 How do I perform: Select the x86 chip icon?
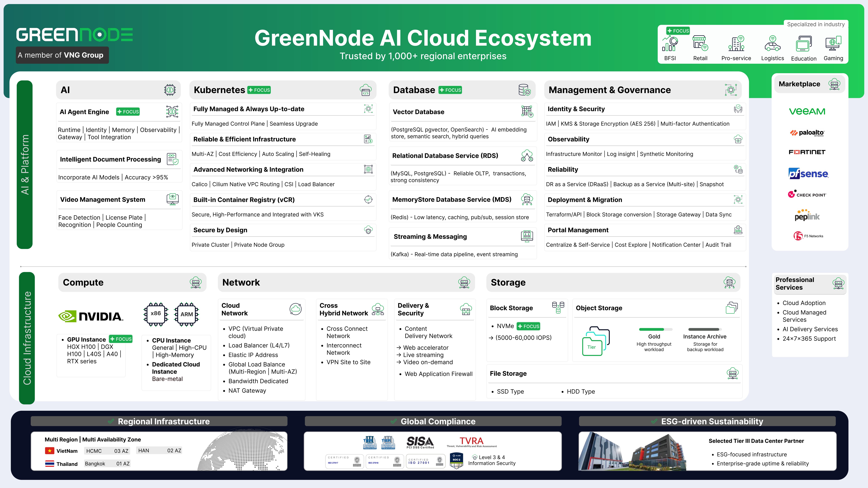[x=156, y=314]
